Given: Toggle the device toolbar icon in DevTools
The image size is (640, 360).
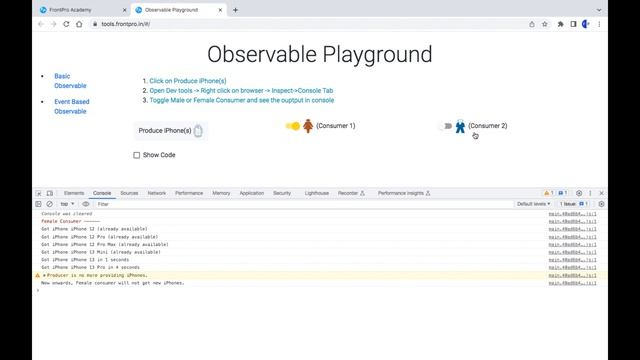Looking at the screenshot, I should coord(50,193).
